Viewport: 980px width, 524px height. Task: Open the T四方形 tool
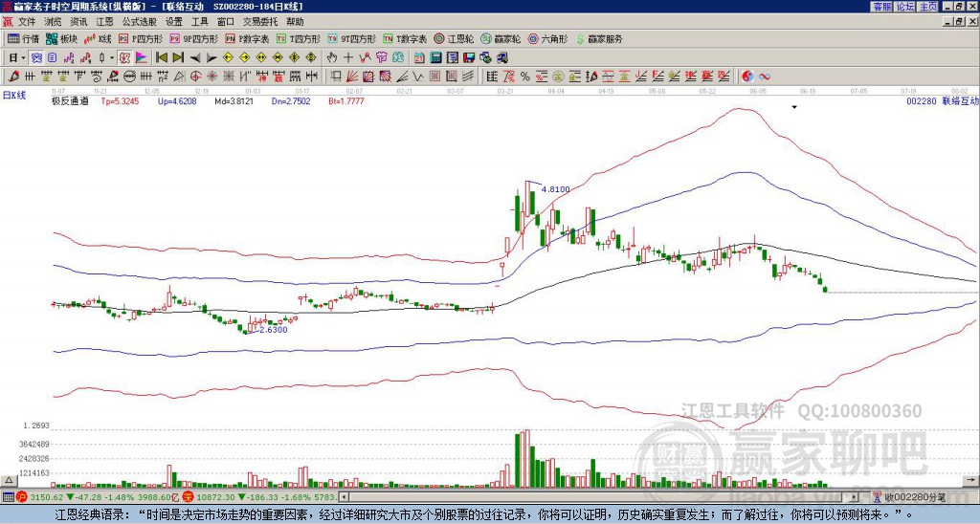pyautogui.click(x=299, y=38)
